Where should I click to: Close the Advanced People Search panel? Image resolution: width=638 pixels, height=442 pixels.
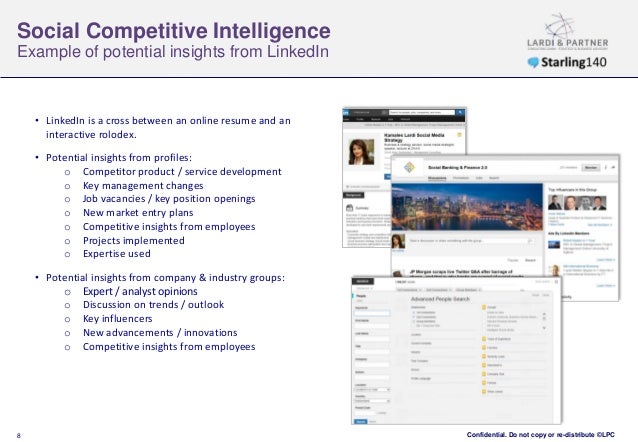click(x=546, y=295)
